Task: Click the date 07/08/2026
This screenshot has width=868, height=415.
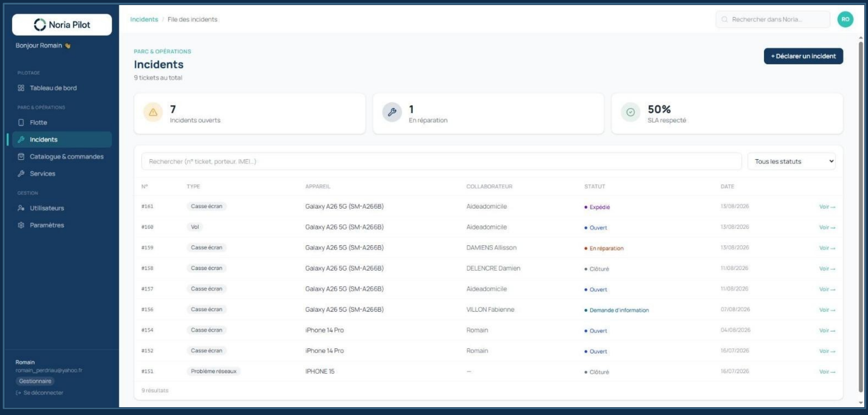Action: (x=735, y=310)
